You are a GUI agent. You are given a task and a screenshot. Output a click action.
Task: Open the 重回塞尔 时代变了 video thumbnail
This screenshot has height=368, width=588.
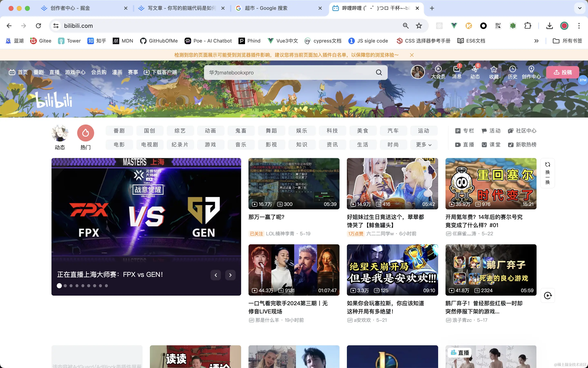point(491,184)
